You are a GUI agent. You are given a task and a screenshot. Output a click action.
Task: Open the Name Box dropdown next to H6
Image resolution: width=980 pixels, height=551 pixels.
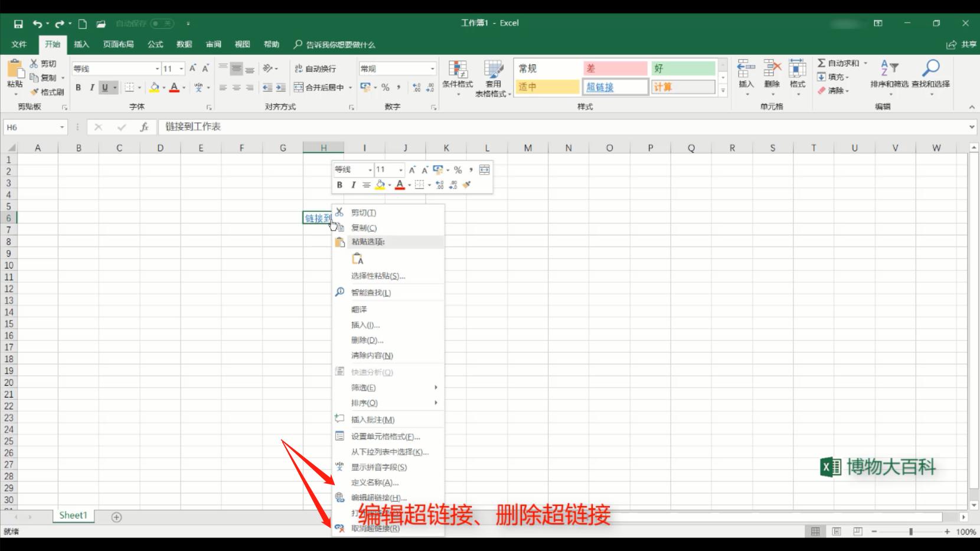click(62, 127)
